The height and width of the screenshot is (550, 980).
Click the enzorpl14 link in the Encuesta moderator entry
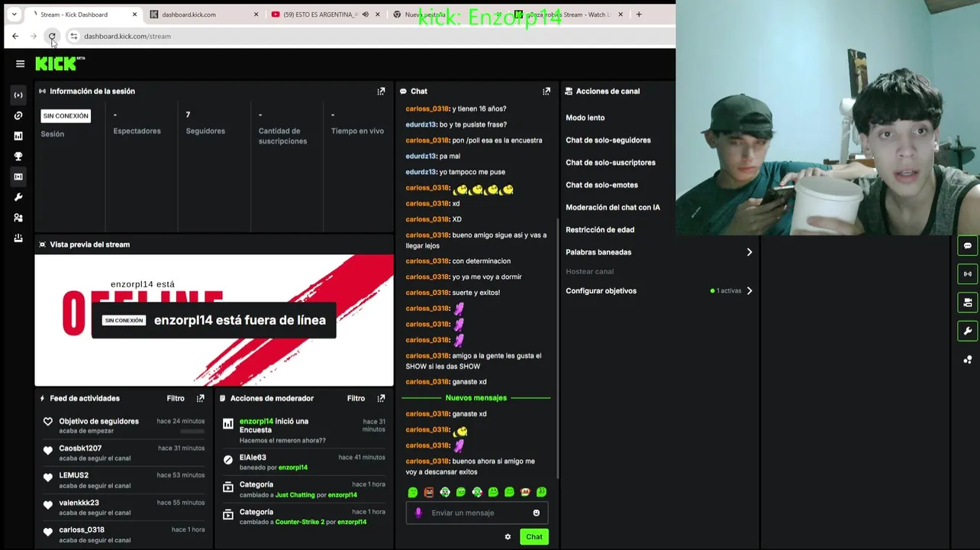pos(256,421)
